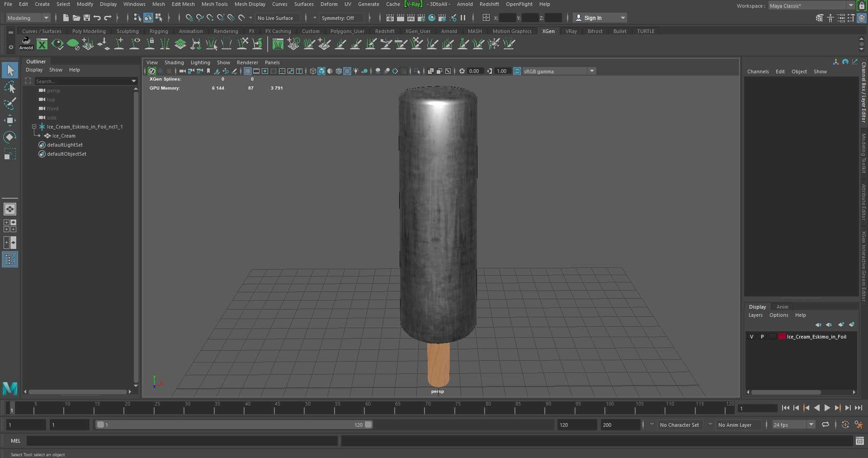The height and width of the screenshot is (458, 868).
Task: Go to the start of the playback range
Action: [786, 408]
